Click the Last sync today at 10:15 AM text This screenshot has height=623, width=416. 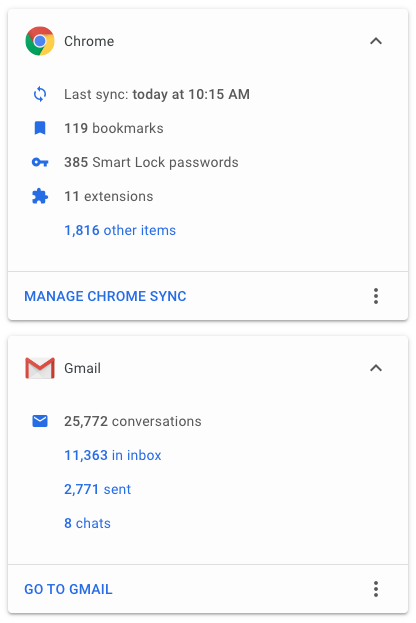(x=157, y=95)
